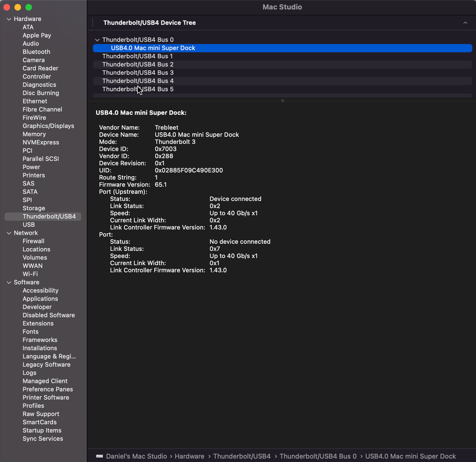476x462 pixels.
Task: Collapse the Network section in sidebar
Action: click(9, 233)
